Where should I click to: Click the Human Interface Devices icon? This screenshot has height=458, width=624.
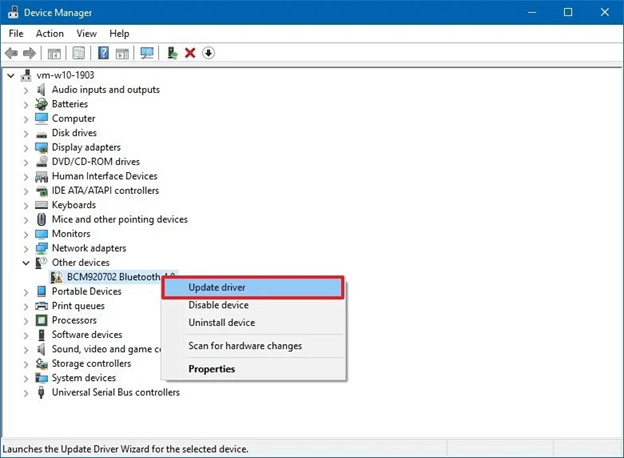coord(41,176)
